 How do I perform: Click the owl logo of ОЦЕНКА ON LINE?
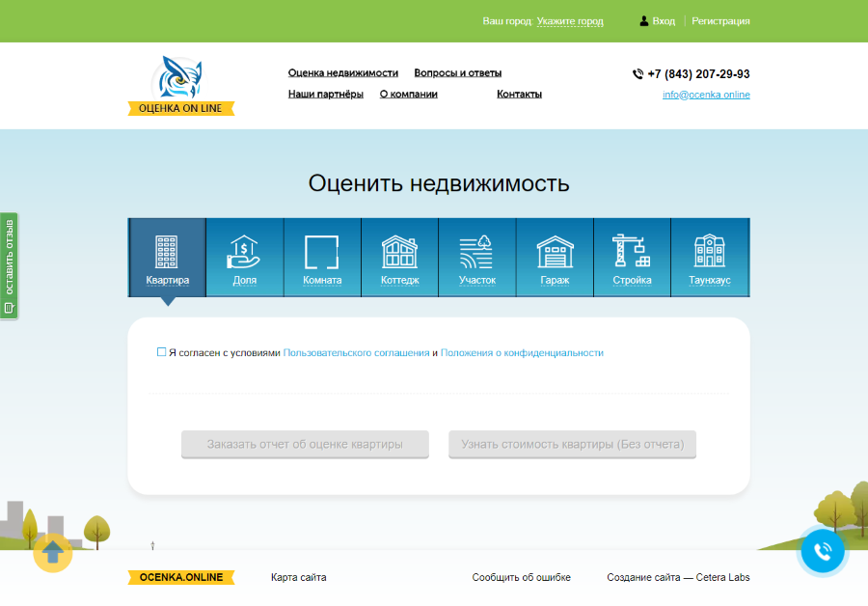coord(176,79)
